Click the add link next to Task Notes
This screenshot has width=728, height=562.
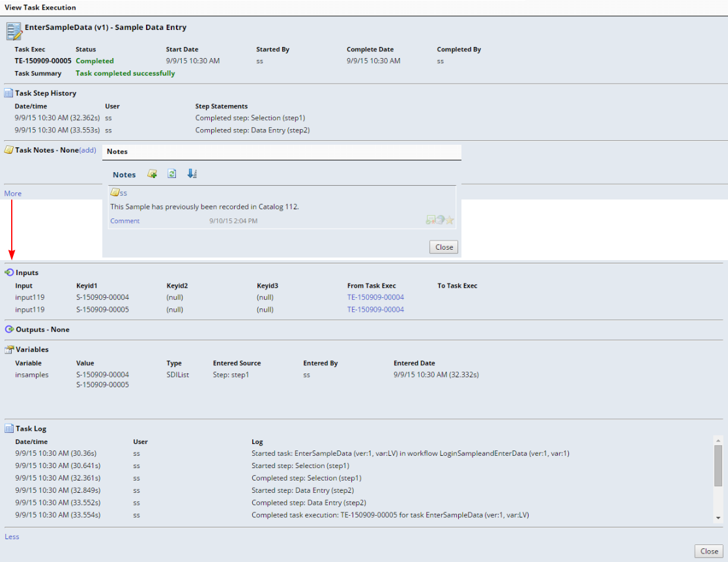[88, 150]
